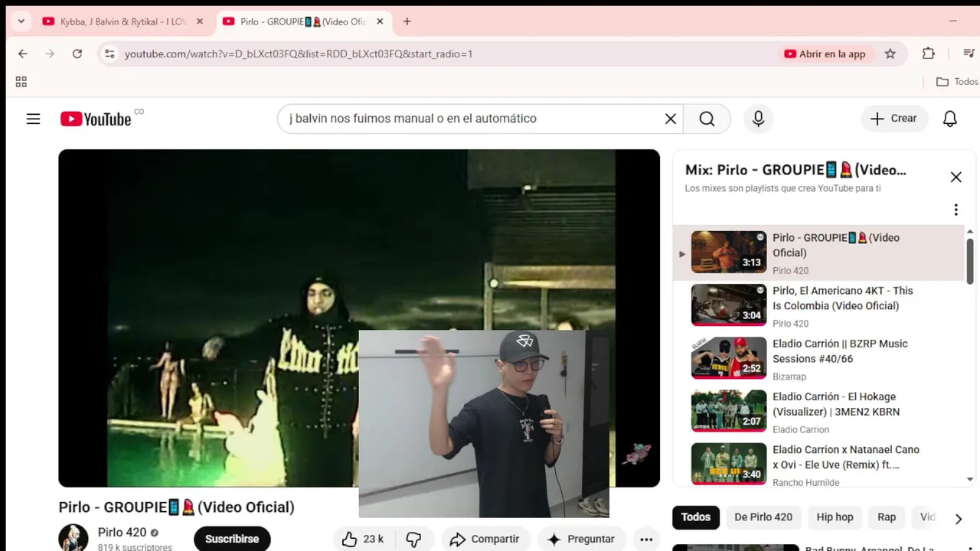Screen dimensions: 980x551
Task: Open the Pirlo 420 channel name link
Action: point(122,533)
